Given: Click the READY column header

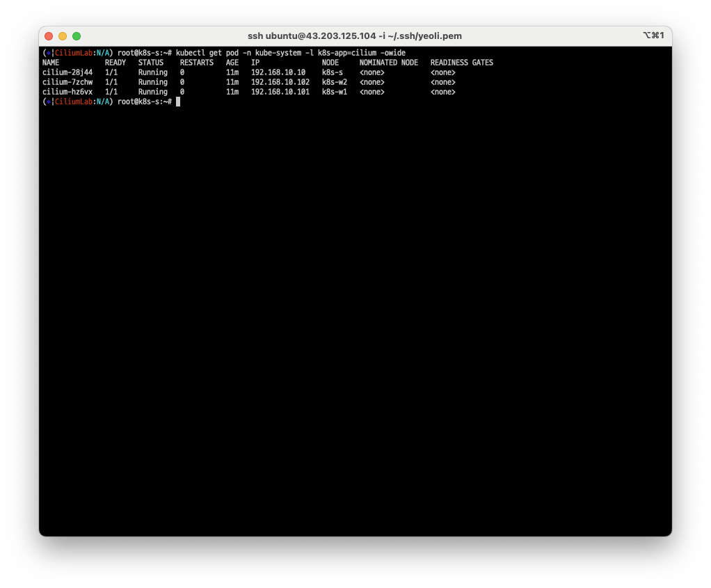Looking at the screenshot, I should tap(115, 63).
